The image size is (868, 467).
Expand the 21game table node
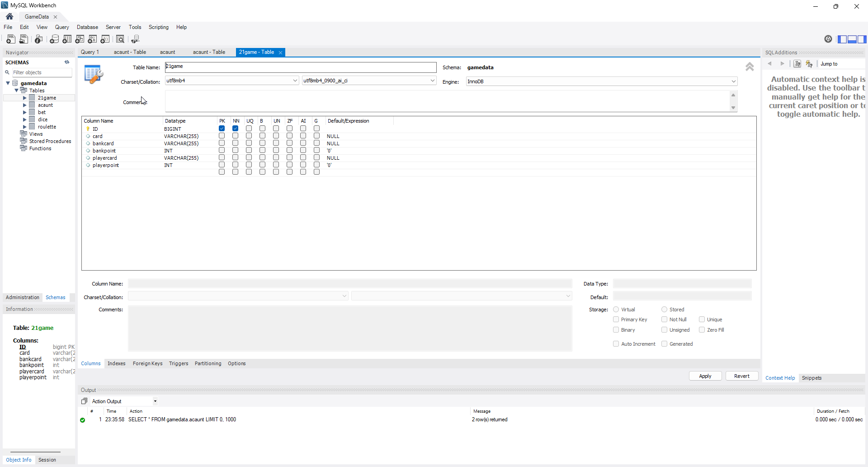25,98
